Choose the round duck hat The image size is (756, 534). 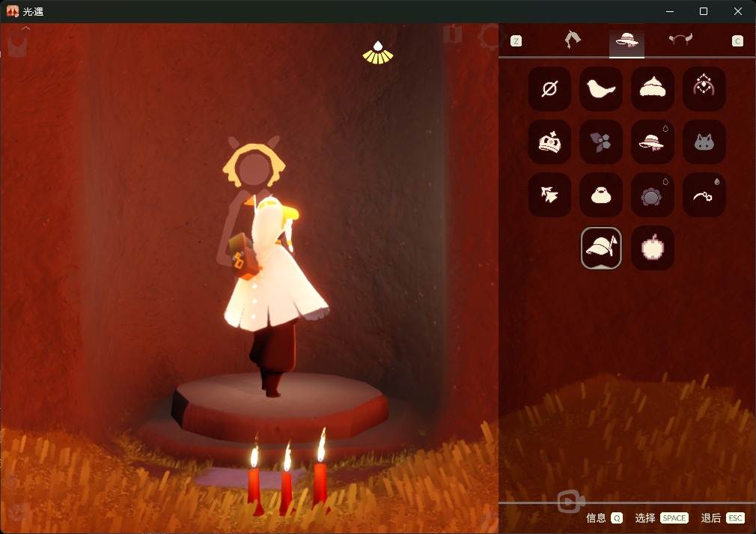601,195
